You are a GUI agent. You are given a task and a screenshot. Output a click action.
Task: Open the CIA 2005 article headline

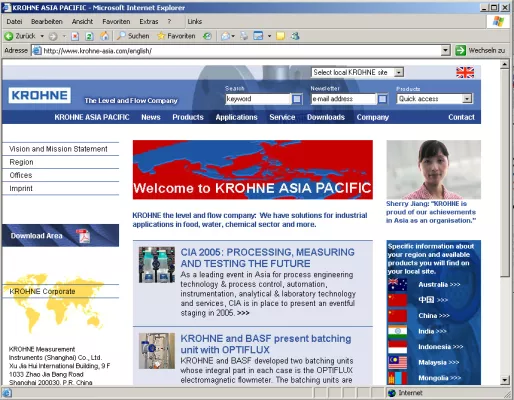point(267,258)
